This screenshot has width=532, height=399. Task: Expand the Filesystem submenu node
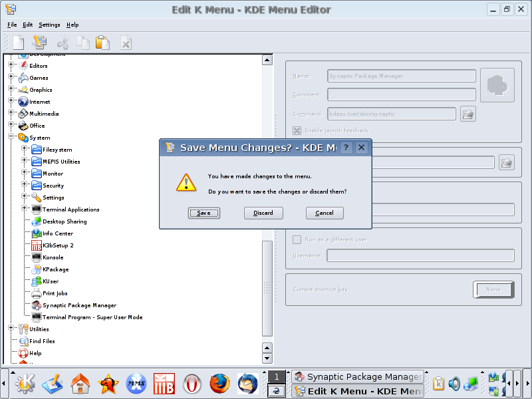[x=25, y=150]
